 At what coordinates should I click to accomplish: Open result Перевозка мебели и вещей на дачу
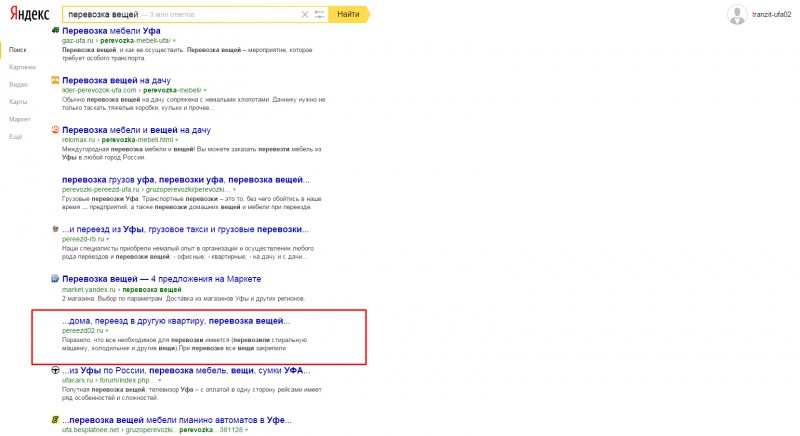click(x=136, y=130)
